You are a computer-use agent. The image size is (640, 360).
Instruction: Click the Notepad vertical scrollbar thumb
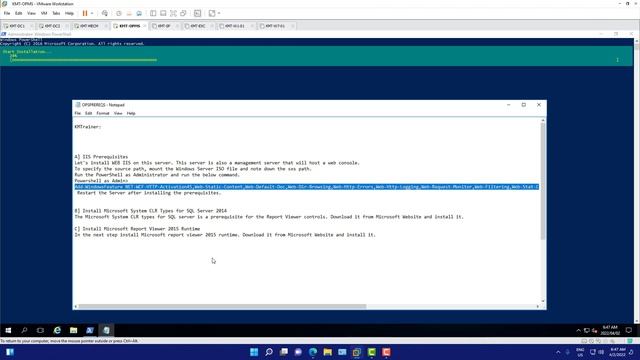[543, 181]
